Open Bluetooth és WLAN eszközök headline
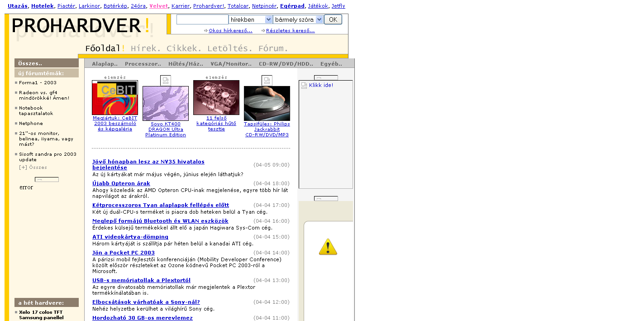The image size is (644, 321). (x=160, y=221)
